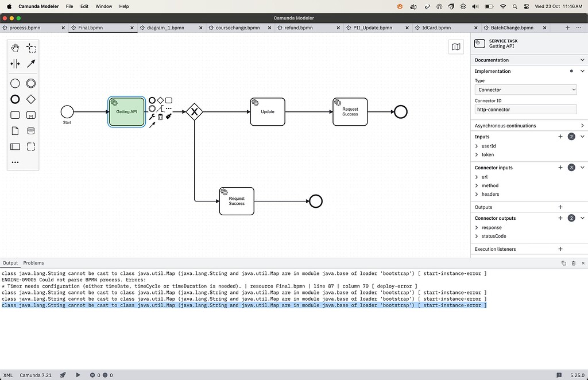The height and width of the screenshot is (380, 588).
Task: Collapse the Documentation section
Action: click(x=582, y=60)
